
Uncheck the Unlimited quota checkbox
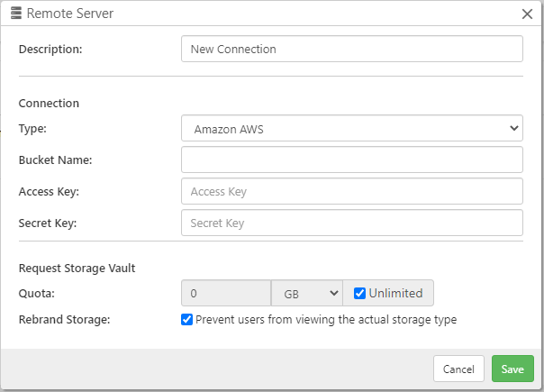click(360, 293)
